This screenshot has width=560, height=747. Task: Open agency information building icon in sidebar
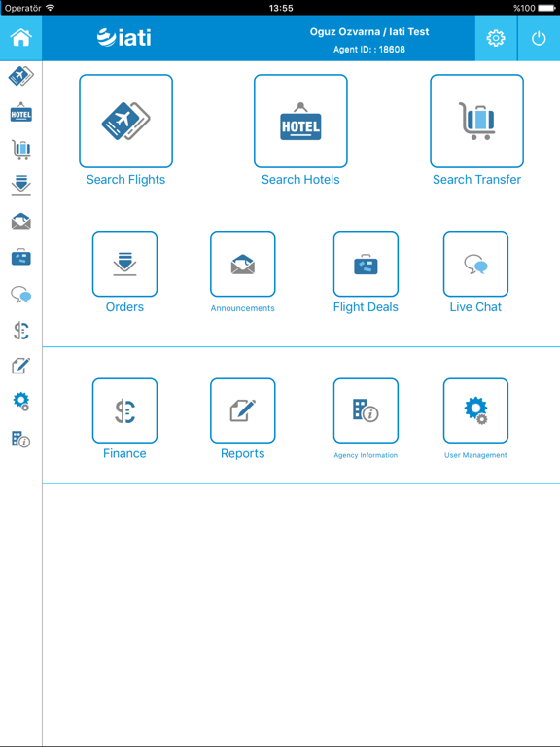point(21,439)
